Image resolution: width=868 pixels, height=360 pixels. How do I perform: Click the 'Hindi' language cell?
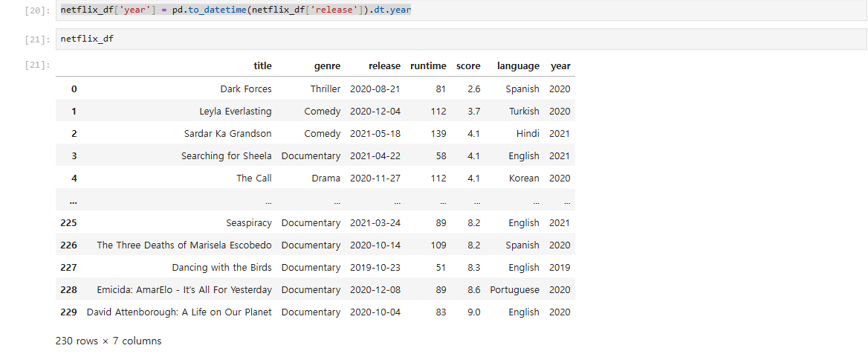point(528,133)
